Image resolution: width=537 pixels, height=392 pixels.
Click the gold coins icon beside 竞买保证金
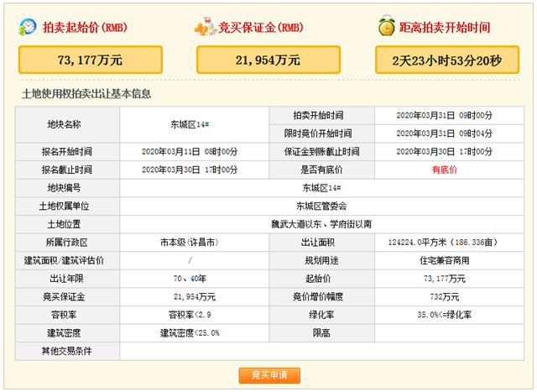205,26
